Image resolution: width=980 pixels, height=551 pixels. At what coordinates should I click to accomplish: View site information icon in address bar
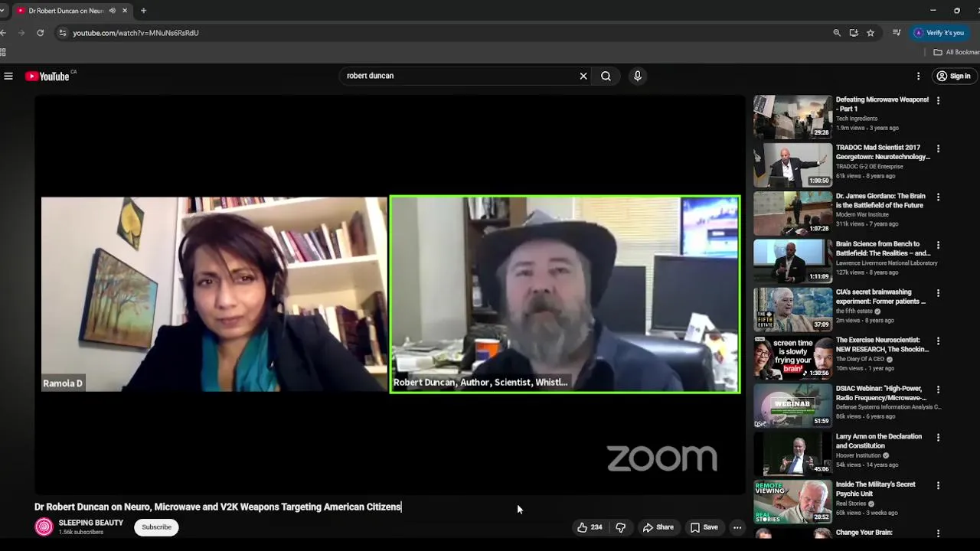coord(63,33)
